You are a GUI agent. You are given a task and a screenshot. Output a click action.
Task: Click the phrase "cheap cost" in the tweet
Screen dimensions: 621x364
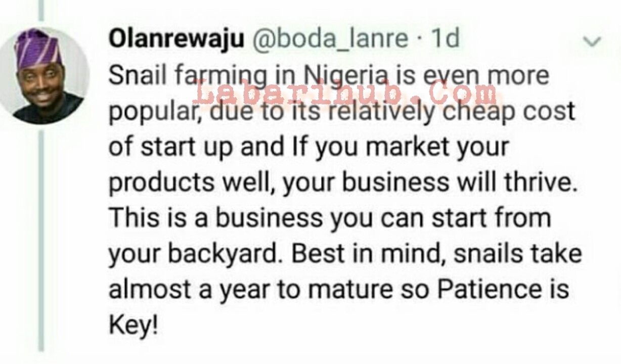coord(507,111)
